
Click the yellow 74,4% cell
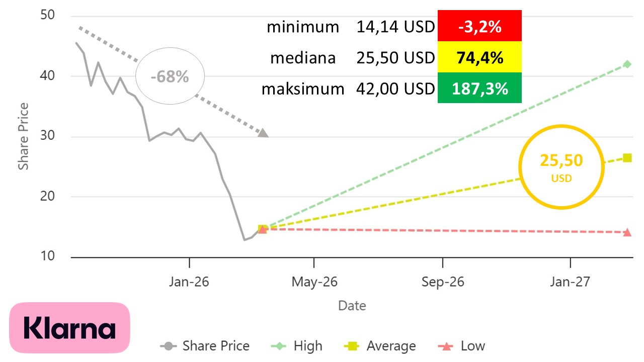[x=479, y=58]
